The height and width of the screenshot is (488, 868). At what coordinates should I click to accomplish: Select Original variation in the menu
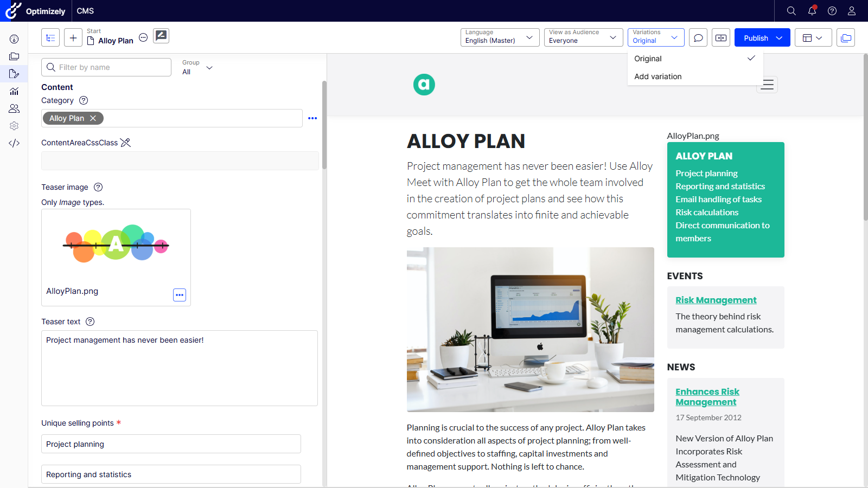(695, 59)
